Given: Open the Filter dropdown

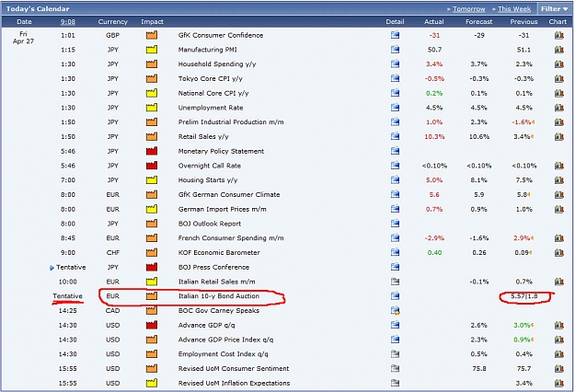Looking at the screenshot, I should tap(555, 9).
